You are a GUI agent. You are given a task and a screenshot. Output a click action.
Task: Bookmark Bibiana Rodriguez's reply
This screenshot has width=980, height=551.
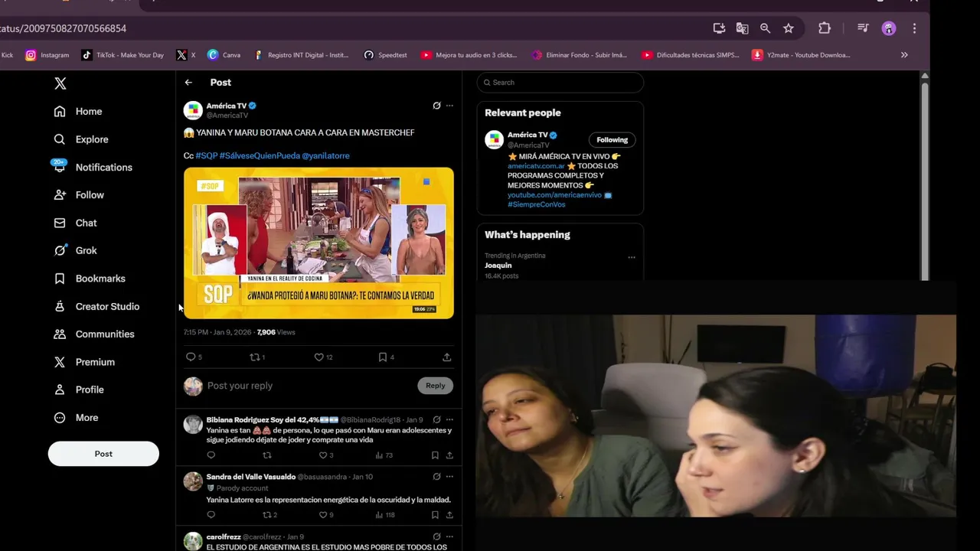pyautogui.click(x=435, y=455)
